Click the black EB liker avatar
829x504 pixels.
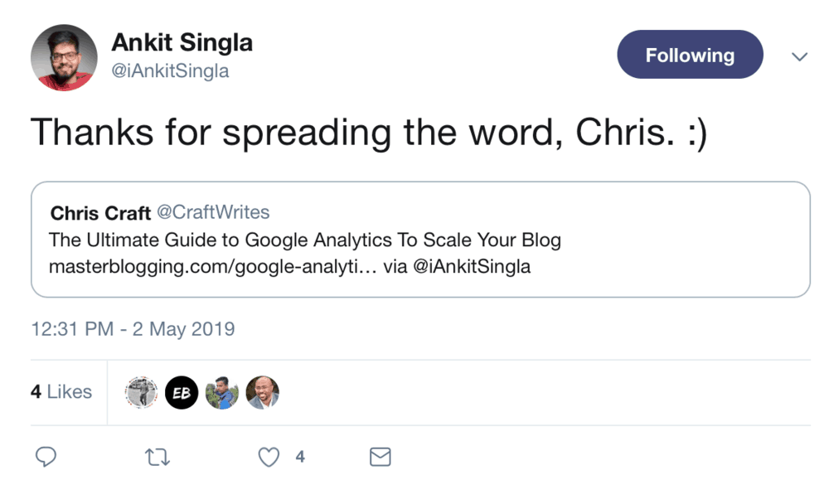tap(182, 393)
